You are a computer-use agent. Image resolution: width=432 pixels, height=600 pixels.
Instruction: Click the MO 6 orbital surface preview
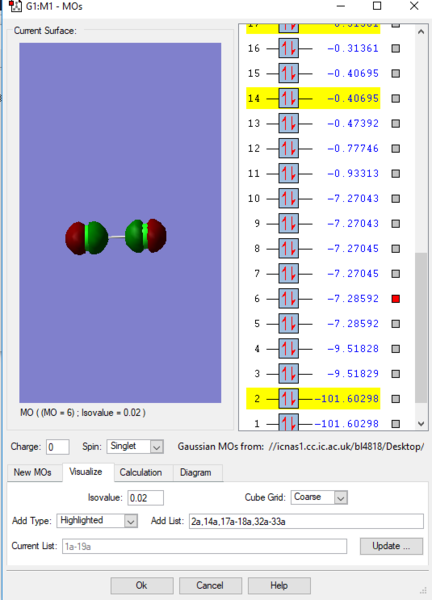(120, 223)
